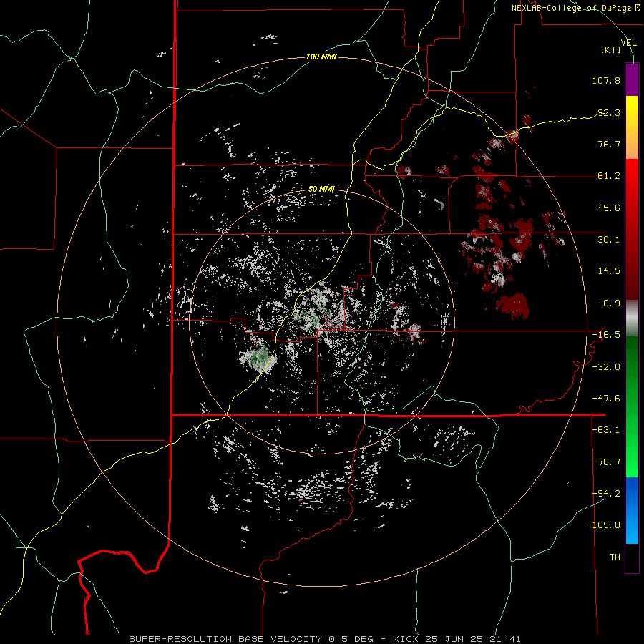Click the VEL label above color scale
The width and height of the screenshot is (644, 644).
pyautogui.click(x=628, y=43)
